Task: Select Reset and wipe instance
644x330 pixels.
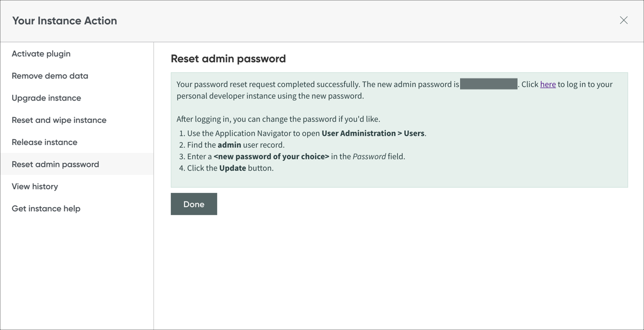Action: [58, 120]
